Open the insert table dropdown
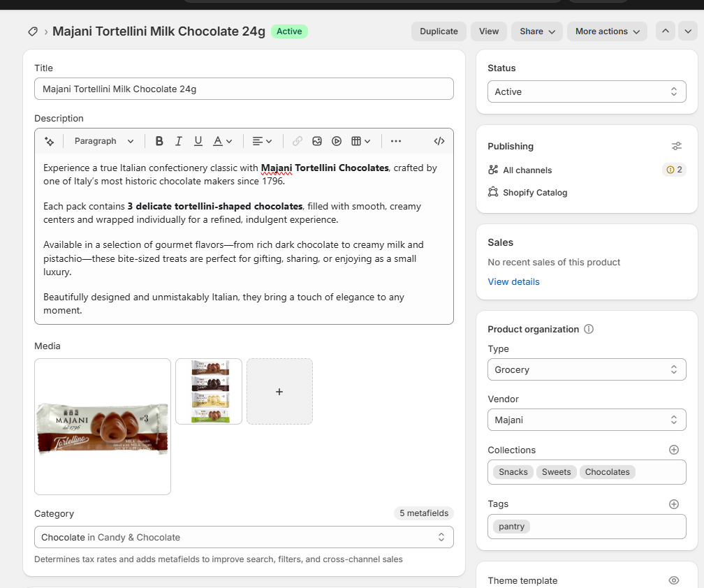The image size is (704, 588). [x=361, y=141]
